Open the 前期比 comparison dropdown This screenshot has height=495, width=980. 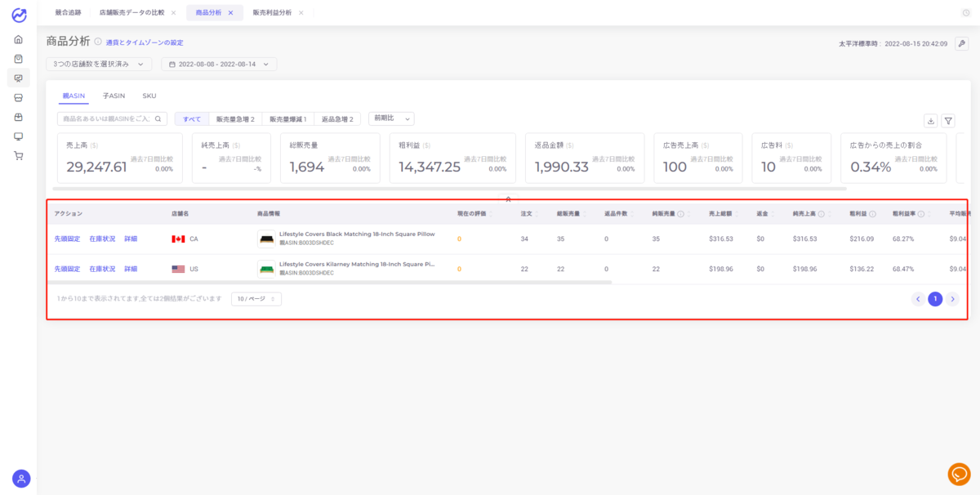(391, 118)
